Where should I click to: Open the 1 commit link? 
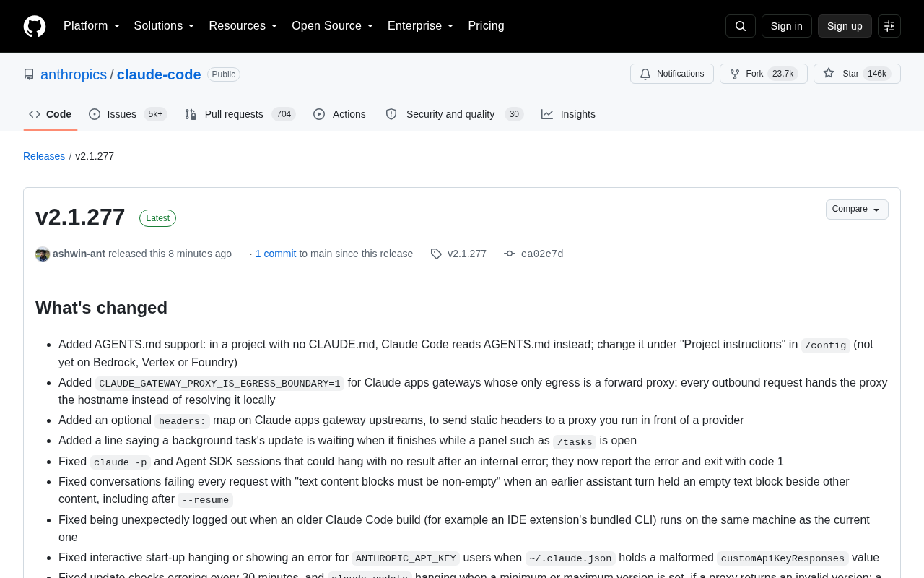[276, 254]
